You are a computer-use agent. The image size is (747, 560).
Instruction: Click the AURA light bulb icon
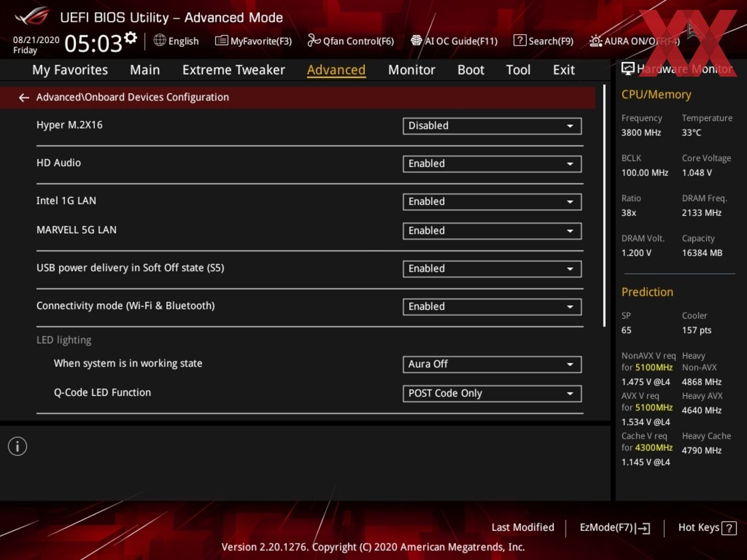(595, 41)
